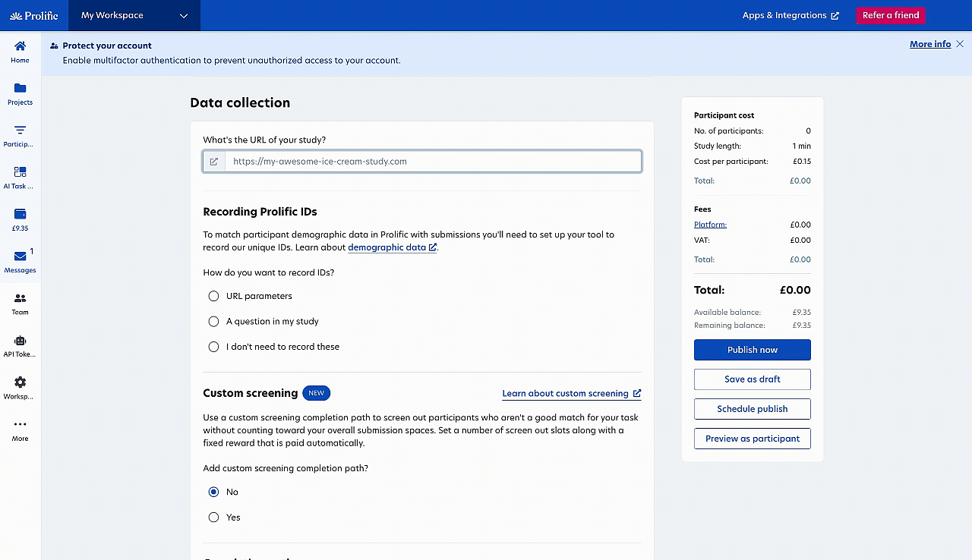The width and height of the screenshot is (972, 560).
Task: Click the Prolific logo
Action: coord(33,15)
